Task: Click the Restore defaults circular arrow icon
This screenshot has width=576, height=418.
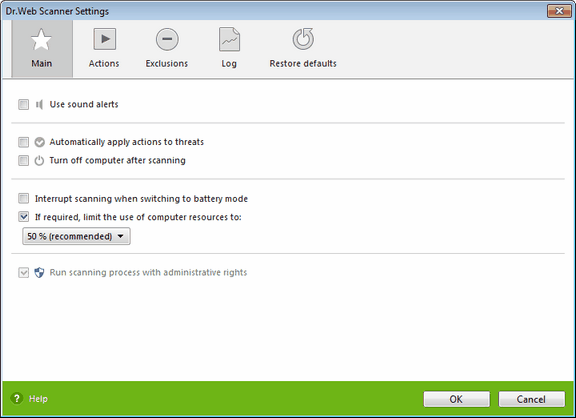Action: tap(303, 39)
